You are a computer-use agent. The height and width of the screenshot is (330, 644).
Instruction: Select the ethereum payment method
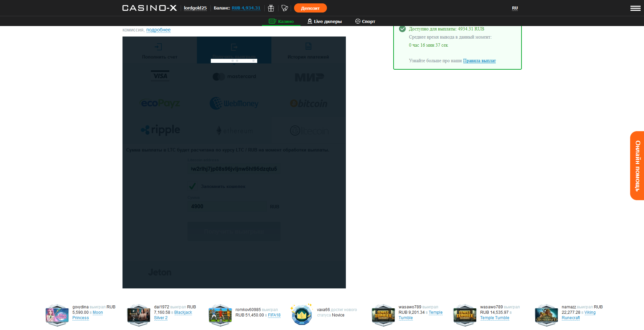pos(234,131)
